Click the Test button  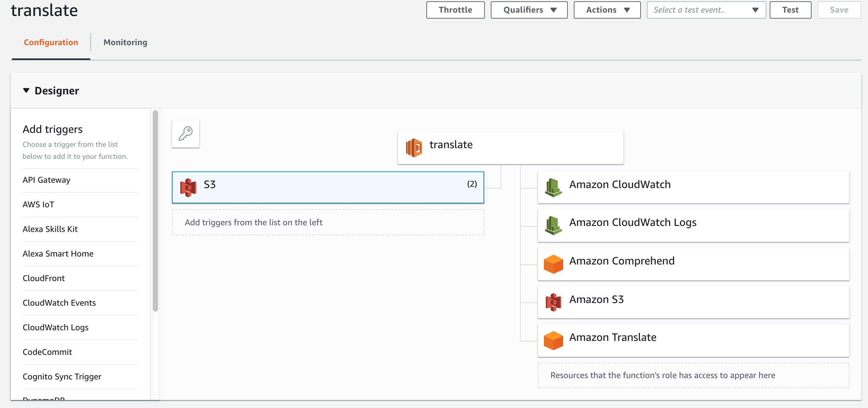coord(790,10)
